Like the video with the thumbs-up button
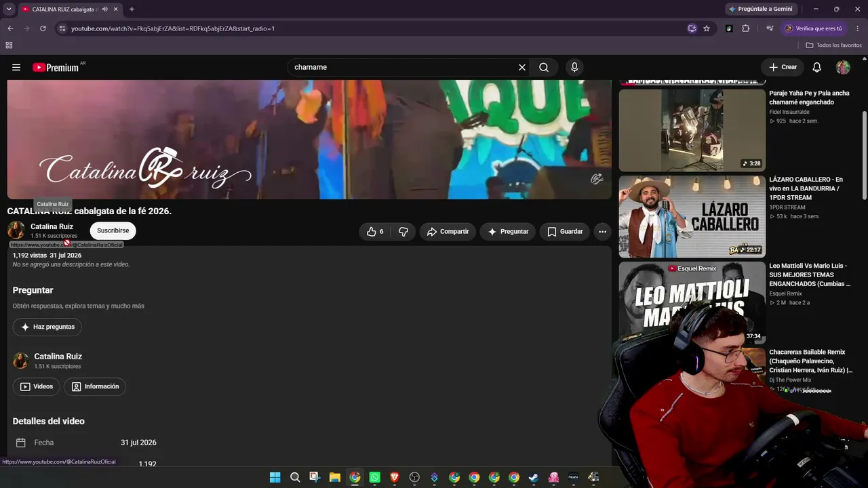 tap(375, 232)
